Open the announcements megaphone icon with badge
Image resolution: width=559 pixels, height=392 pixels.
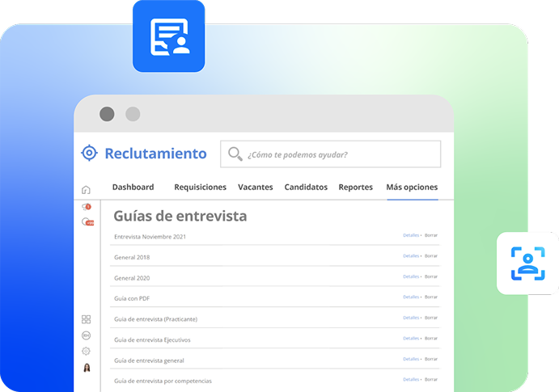[87, 206]
